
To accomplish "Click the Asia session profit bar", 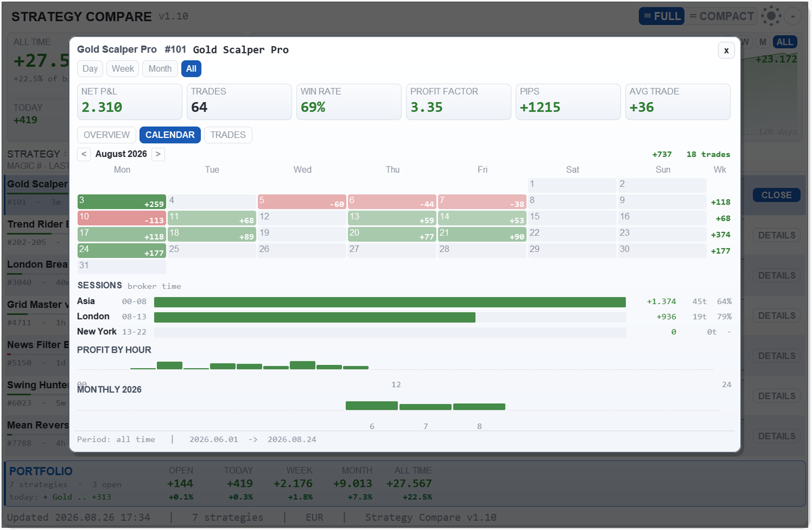I will [x=390, y=302].
